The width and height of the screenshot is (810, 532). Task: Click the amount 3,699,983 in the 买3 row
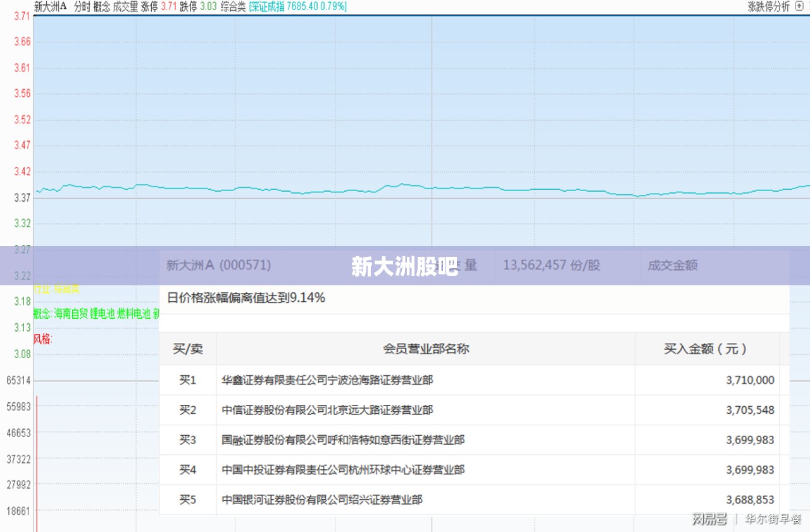coord(750,440)
